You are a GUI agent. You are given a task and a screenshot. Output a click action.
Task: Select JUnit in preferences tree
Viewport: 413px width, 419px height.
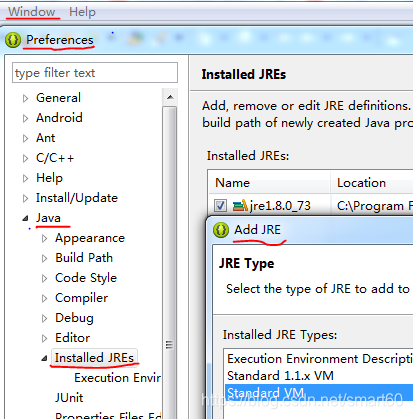click(x=69, y=398)
